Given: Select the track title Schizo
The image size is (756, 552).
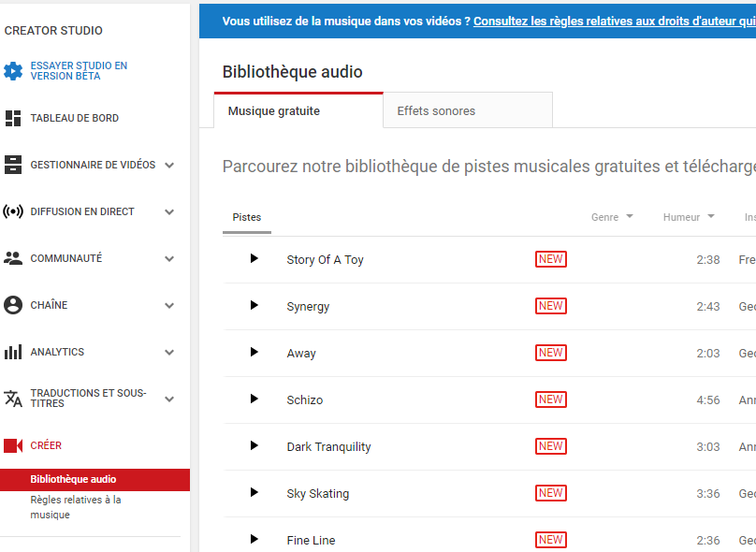Looking at the screenshot, I should click(305, 400).
